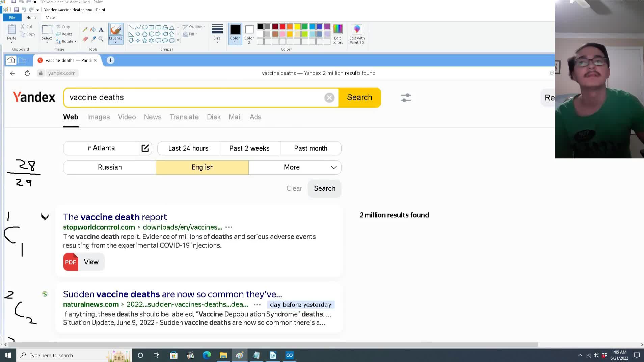Click the Cut scissors button
The height and width of the screenshot is (362, 644).
click(27, 27)
